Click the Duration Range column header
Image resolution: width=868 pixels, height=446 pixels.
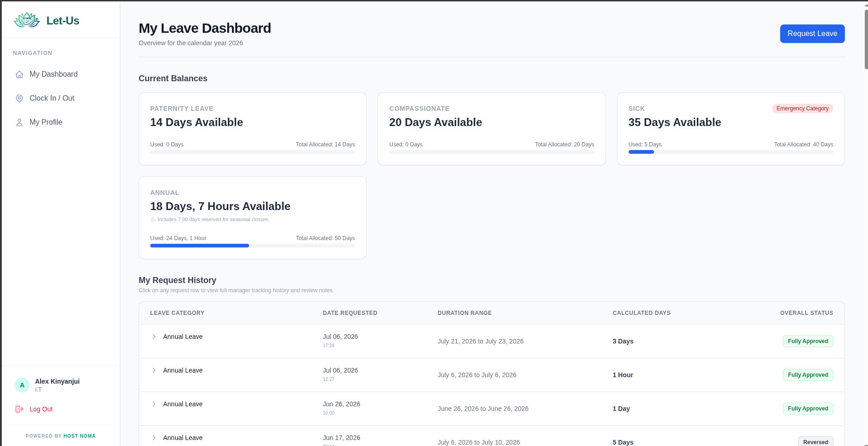pos(465,313)
